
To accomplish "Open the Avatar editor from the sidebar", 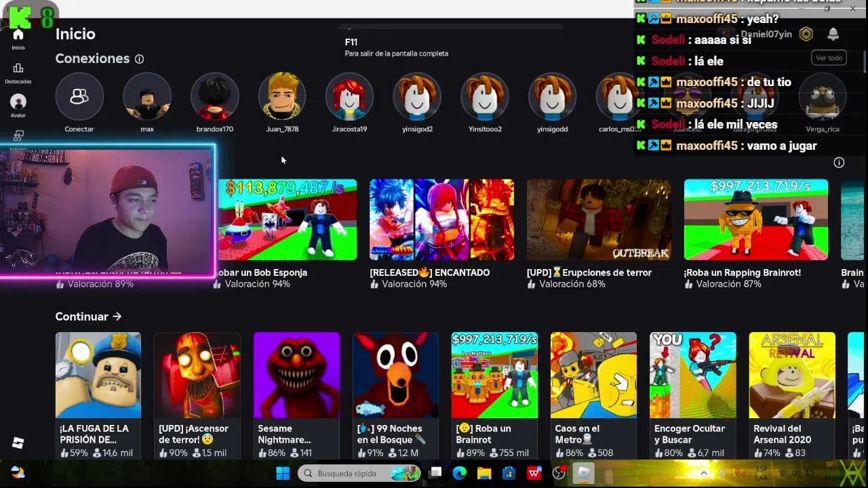I will [18, 106].
